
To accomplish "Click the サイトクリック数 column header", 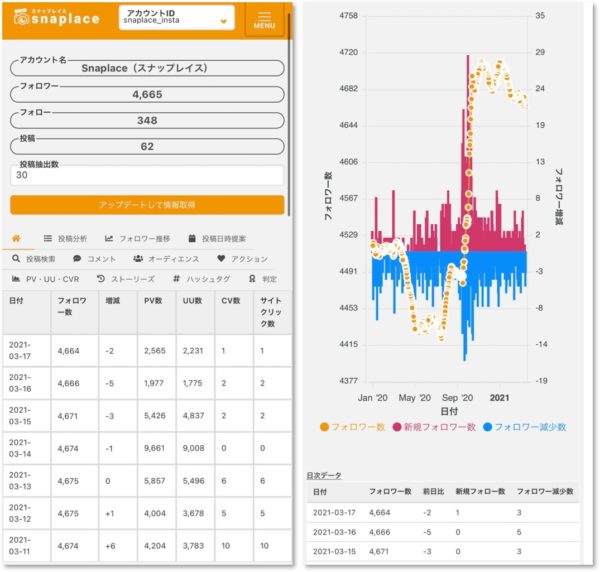I will [x=271, y=312].
